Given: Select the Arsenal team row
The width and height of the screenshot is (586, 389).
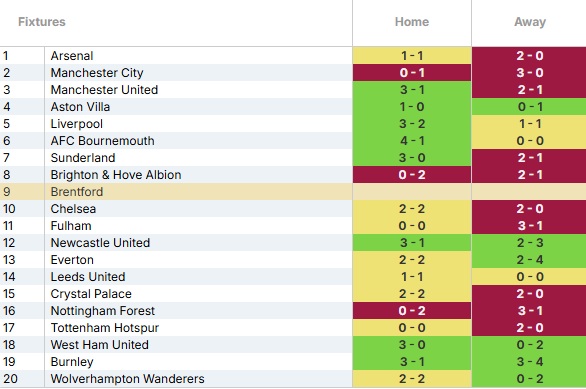Looking at the screenshot, I should click(293, 56).
